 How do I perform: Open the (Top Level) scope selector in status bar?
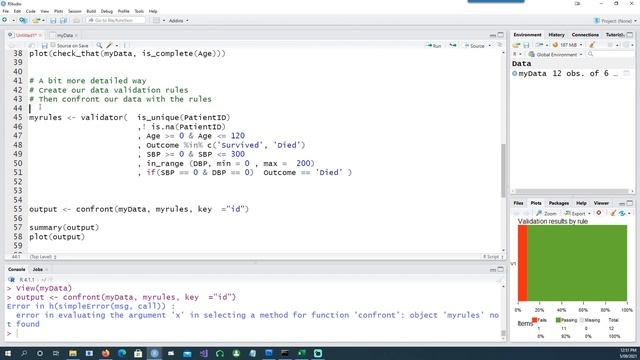[x=43, y=257]
